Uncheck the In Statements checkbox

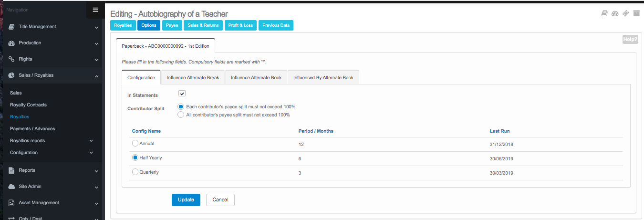click(182, 94)
